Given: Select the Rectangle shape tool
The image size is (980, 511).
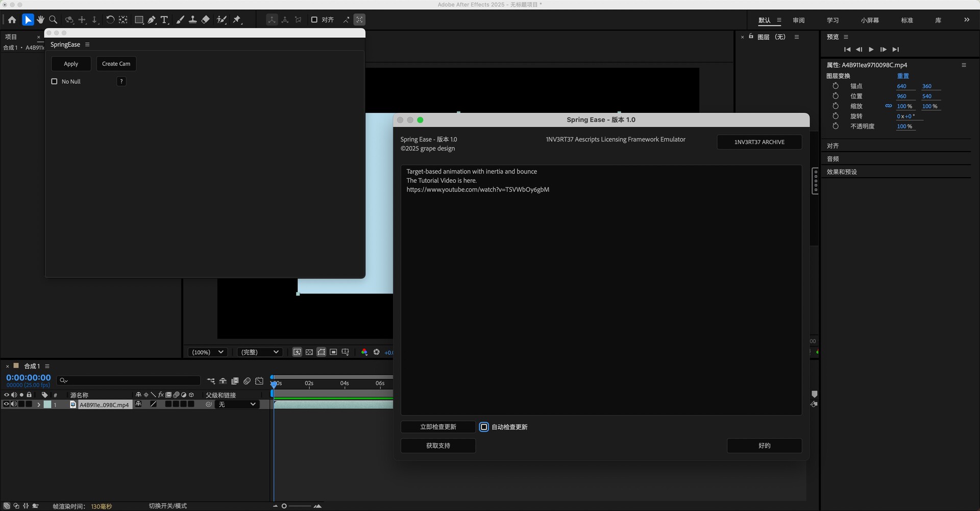Looking at the screenshot, I should (x=139, y=20).
